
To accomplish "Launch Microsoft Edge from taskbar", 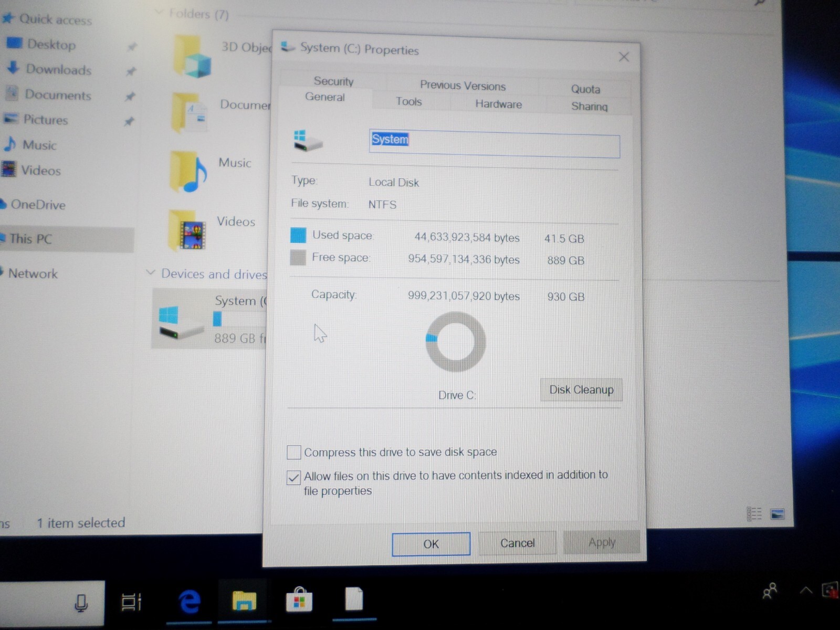I will (190, 602).
